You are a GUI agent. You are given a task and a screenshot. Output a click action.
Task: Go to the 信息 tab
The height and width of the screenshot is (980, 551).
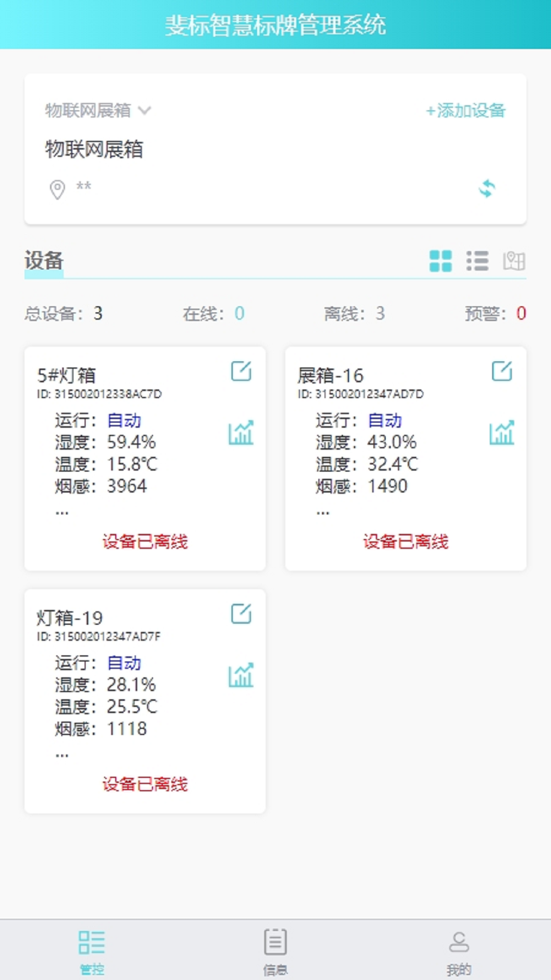275,950
